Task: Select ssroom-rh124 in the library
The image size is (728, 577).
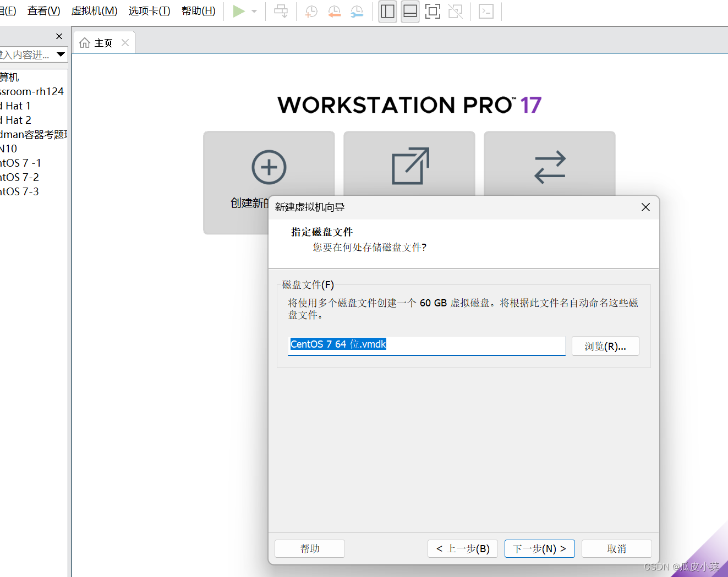Action: point(32,91)
